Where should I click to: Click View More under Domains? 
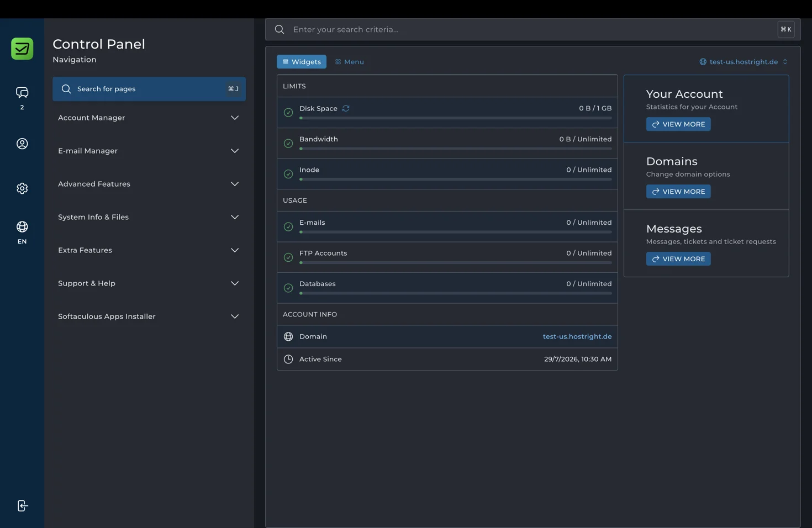pos(678,192)
